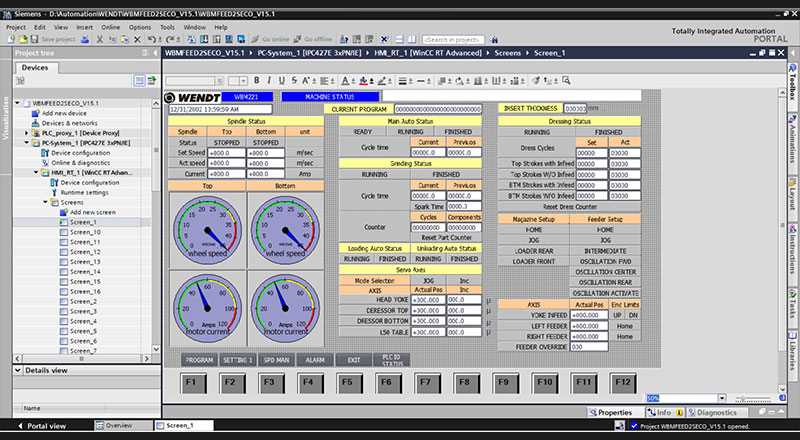The image size is (800, 440).
Task: Click the ALARM button on HMI screen
Action: coord(315,360)
